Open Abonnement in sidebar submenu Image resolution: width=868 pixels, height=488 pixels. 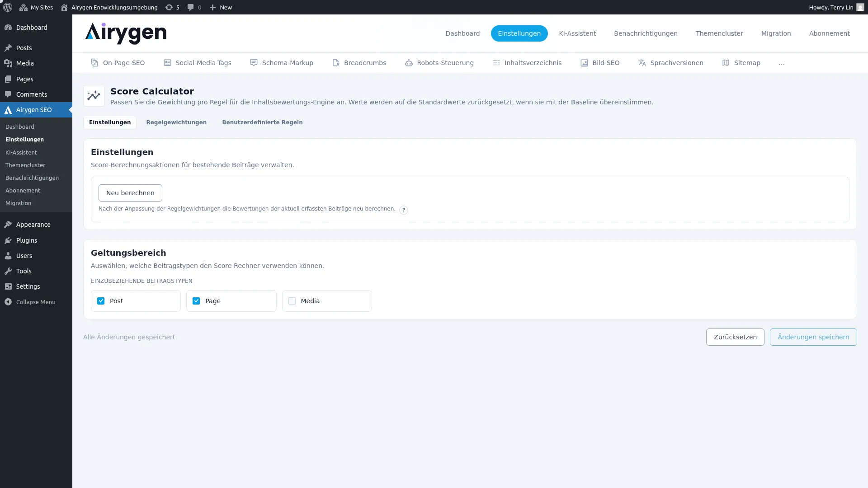tap(23, 191)
